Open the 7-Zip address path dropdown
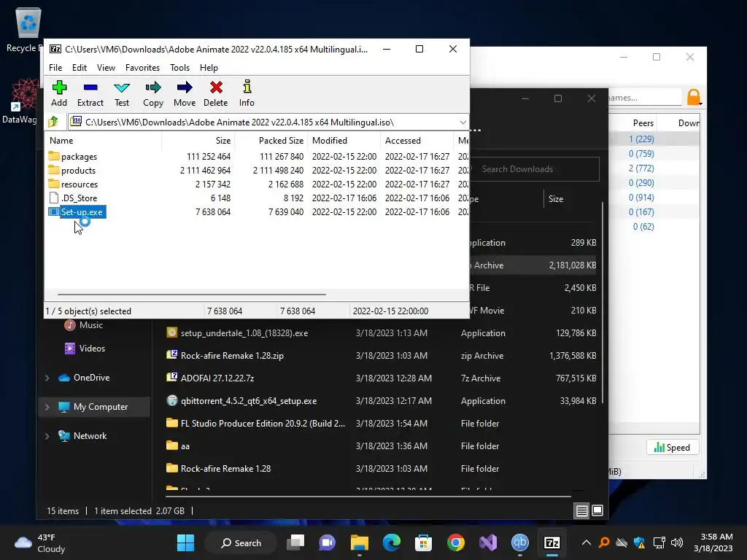Image resolution: width=747 pixels, height=560 pixels. click(x=462, y=122)
